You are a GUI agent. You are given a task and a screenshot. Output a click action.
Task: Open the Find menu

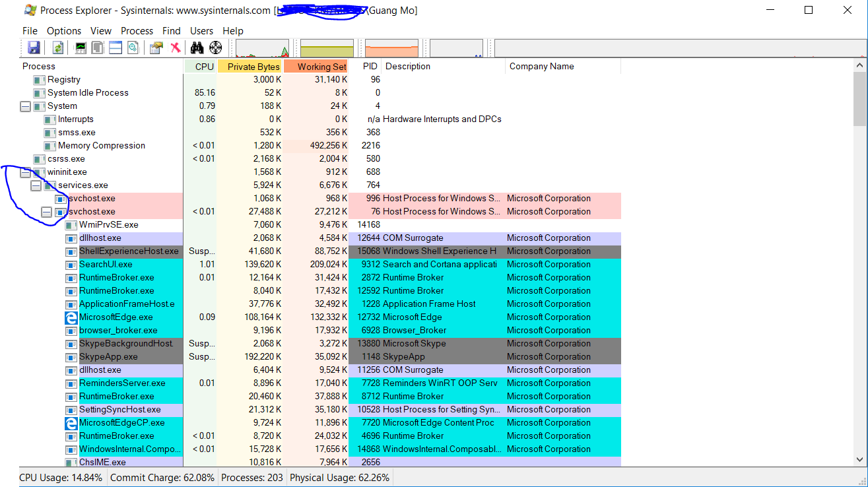172,31
